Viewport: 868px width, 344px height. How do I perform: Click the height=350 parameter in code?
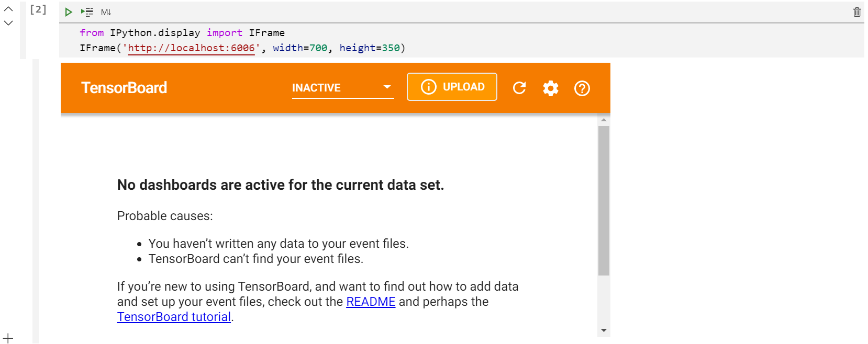click(x=370, y=48)
